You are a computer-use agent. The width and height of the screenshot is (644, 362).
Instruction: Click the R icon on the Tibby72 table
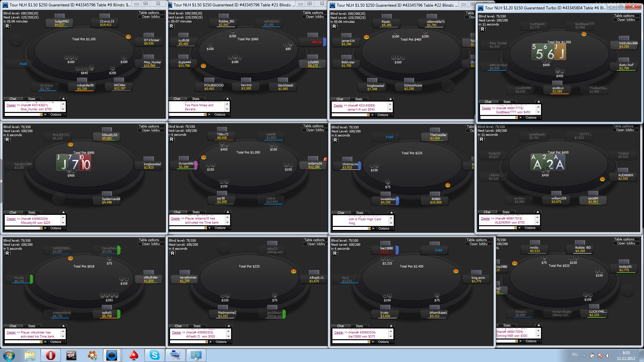171,139
